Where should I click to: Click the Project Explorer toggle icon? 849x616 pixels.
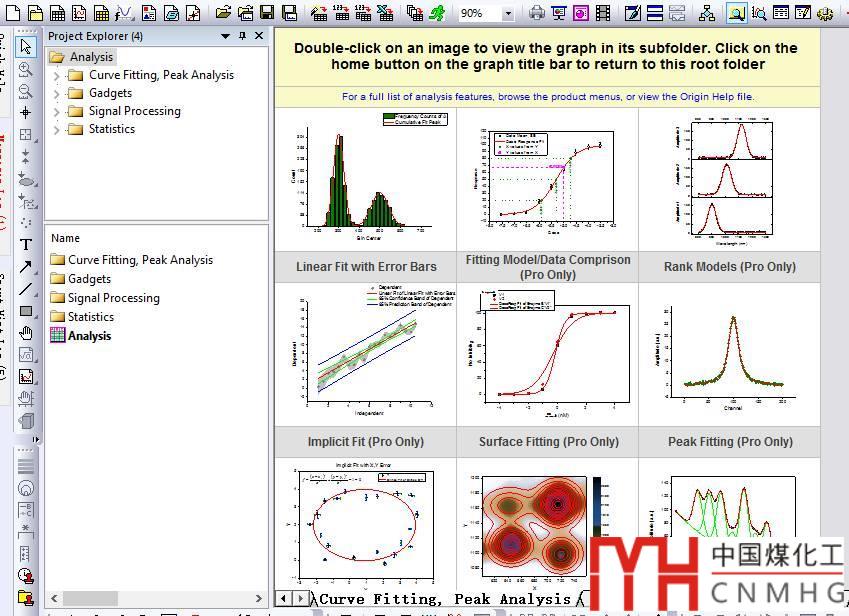(736, 13)
